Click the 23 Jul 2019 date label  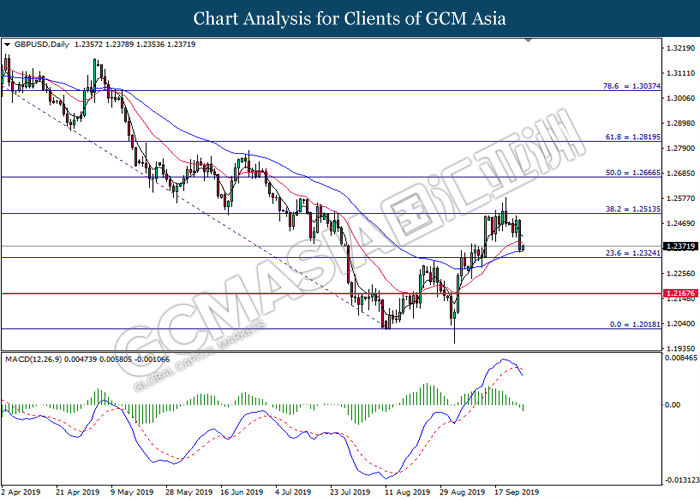pyautogui.click(x=350, y=492)
